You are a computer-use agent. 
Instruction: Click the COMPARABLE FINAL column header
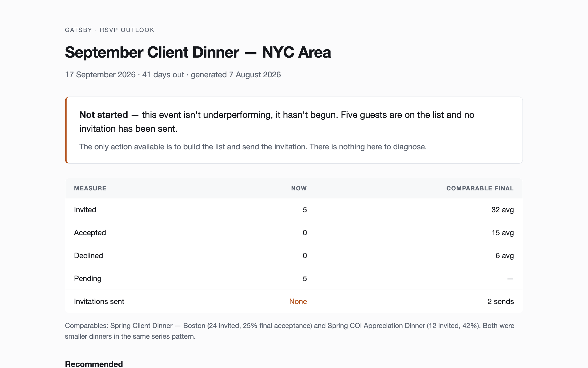pyautogui.click(x=480, y=188)
